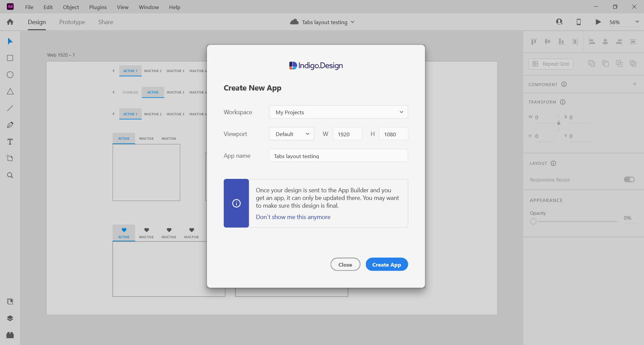644x345 pixels.
Task: Open the Object menu
Action: [71, 7]
